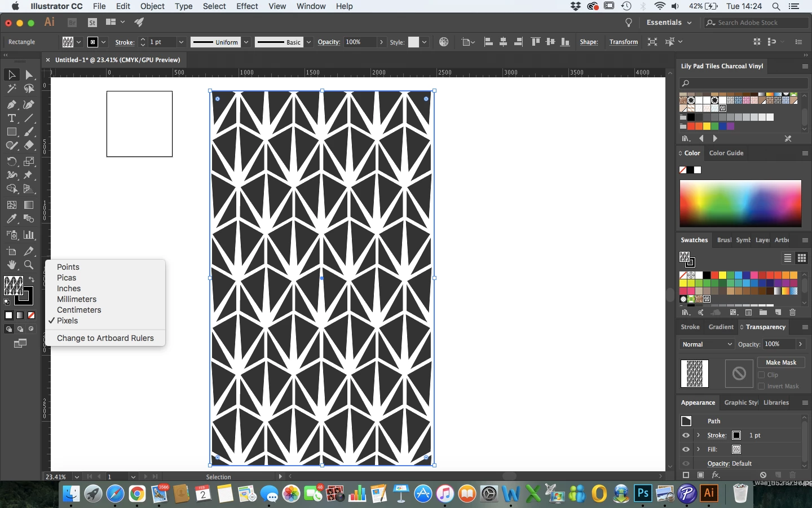Screen dimensions: 812x508
Task: Select the Shaper tool
Action: 11,145
